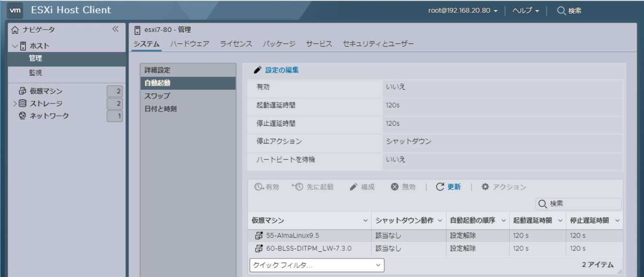Open the クイック フィルタ dropdown

point(317,265)
